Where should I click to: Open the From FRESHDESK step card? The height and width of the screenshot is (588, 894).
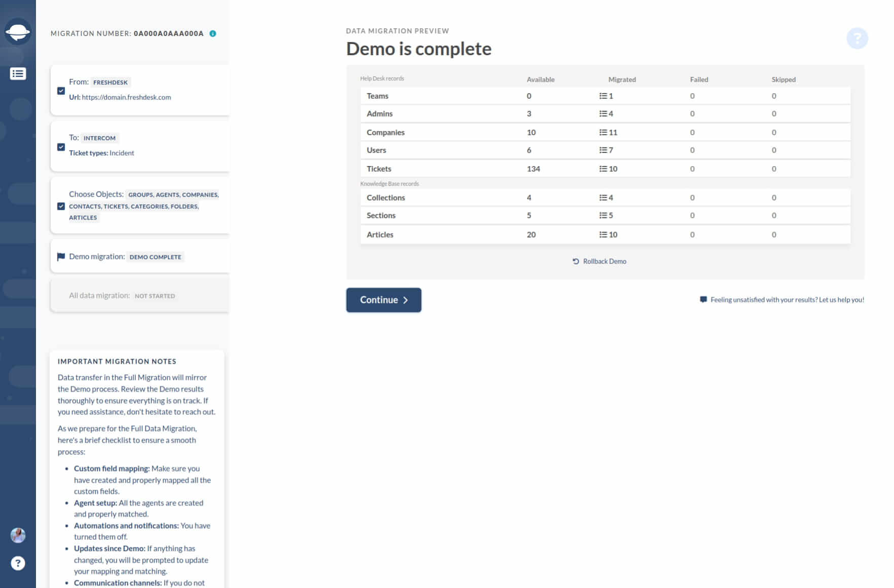coord(140,90)
